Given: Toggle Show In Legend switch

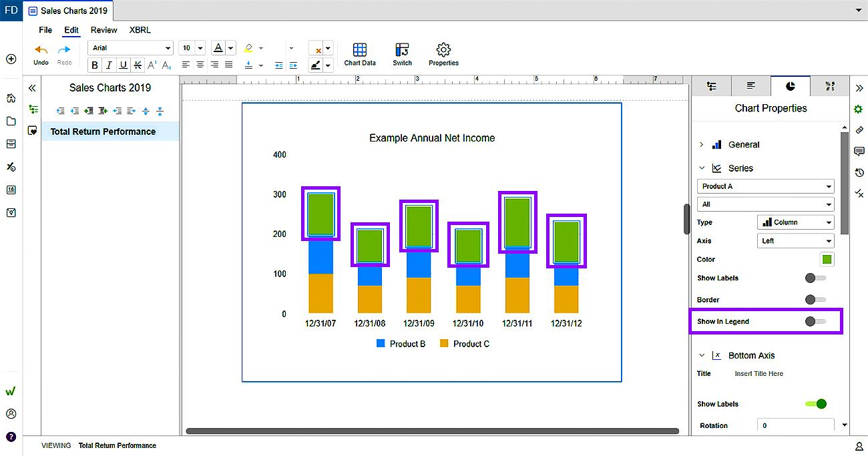Looking at the screenshot, I should [815, 321].
